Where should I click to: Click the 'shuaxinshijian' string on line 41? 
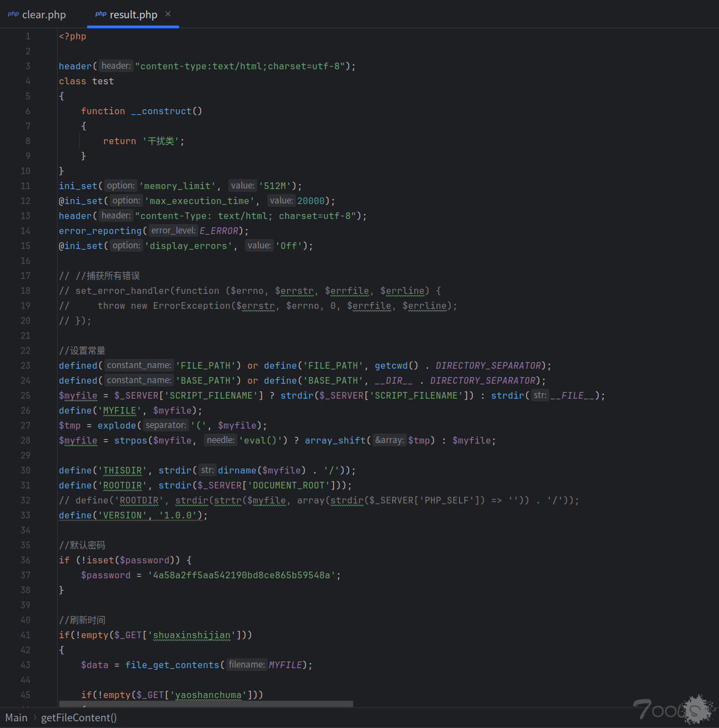[x=192, y=635]
